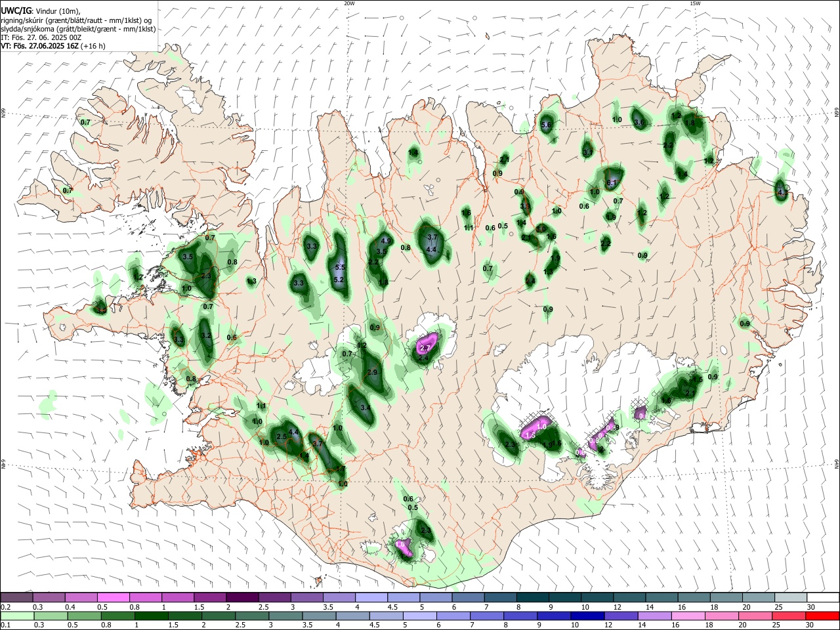Click the 3.1 value in the north

587,153
